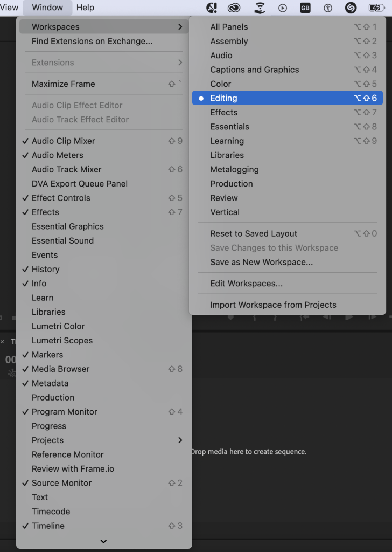This screenshot has width=392, height=552.
Task: Choose Reset to Saved Layout
Action: [x=287, y=233]
